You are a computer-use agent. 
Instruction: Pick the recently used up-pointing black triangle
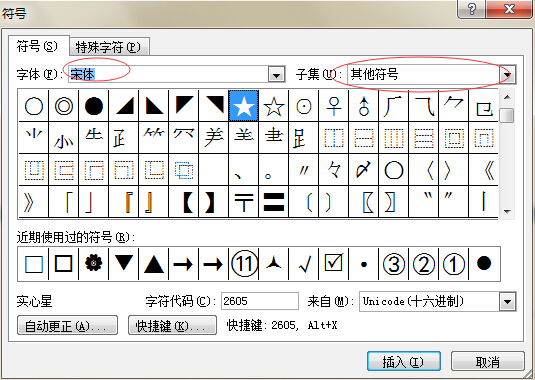click(x=154, y=264)
